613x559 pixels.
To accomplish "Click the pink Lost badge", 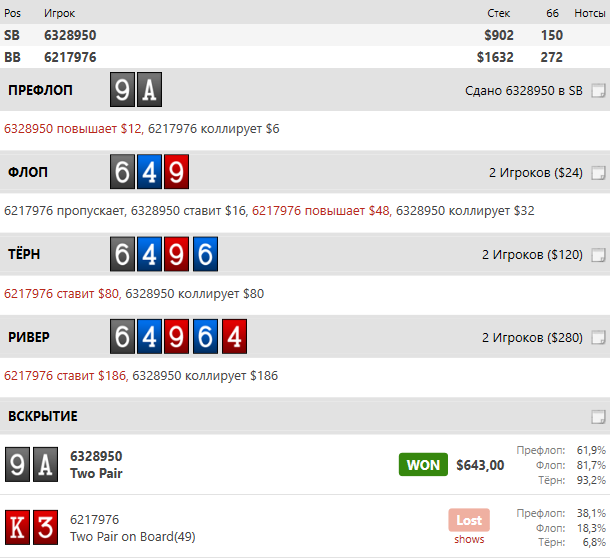I will point(469,520).
